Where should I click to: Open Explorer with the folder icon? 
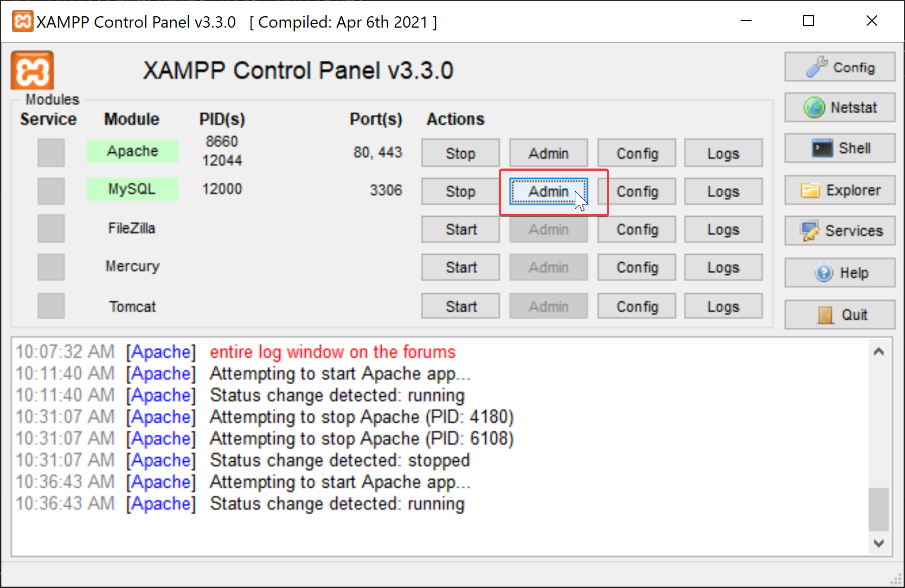click(839, 190)
